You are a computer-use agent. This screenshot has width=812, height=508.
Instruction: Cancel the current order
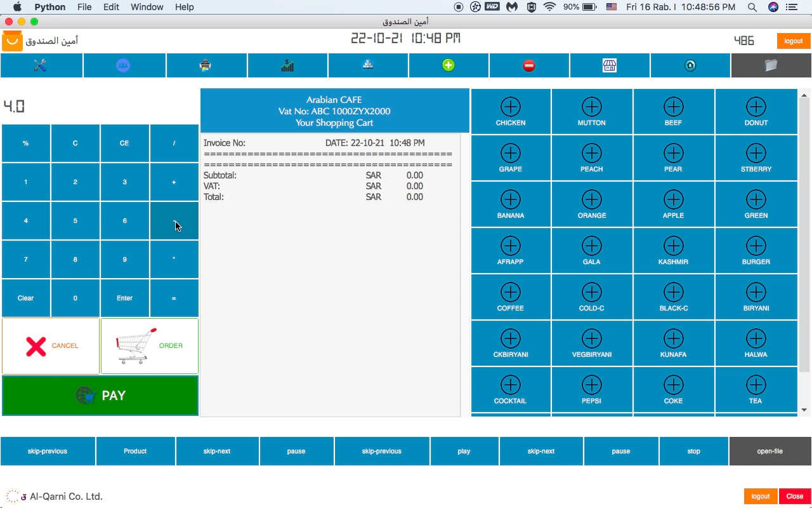pos(51,345)
